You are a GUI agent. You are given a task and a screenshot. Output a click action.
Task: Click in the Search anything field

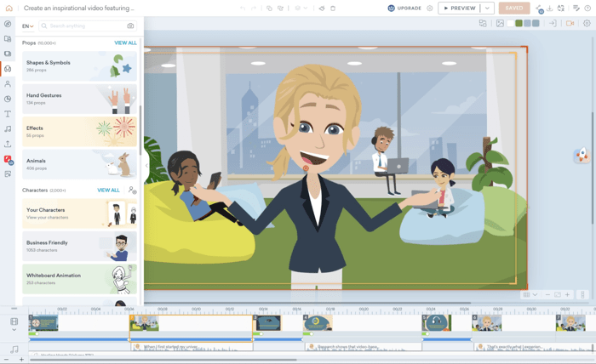(x=83, y=26)
